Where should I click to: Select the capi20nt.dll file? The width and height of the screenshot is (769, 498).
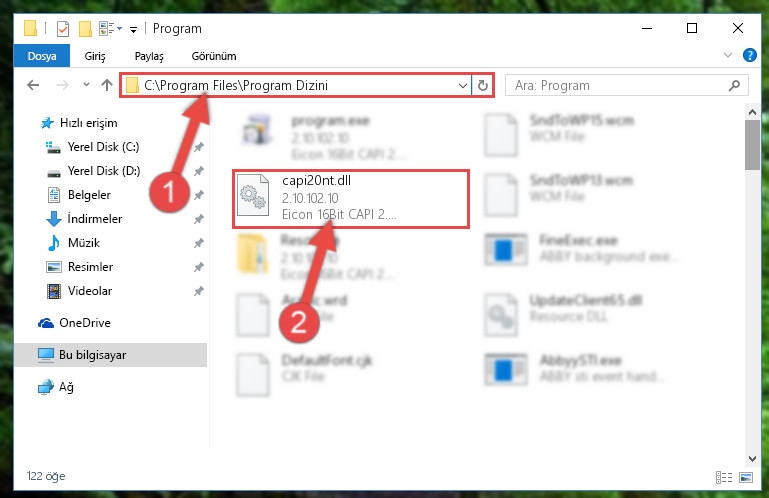[351, 199]
